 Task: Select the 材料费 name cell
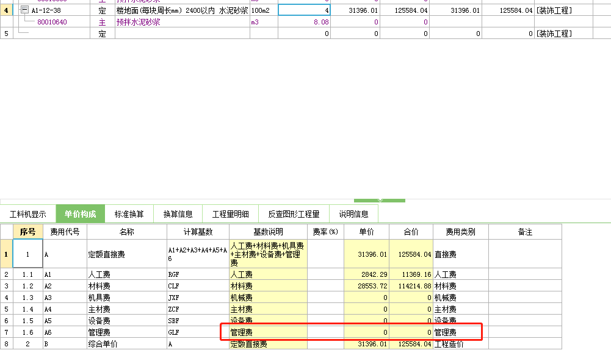[x=126, y=286]
